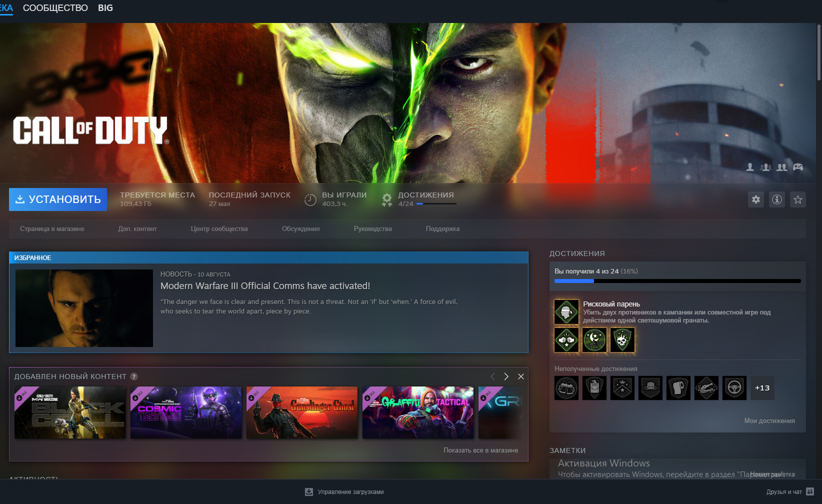
Task: Open the handshake earned achievement icon
Action: point(566,340)
